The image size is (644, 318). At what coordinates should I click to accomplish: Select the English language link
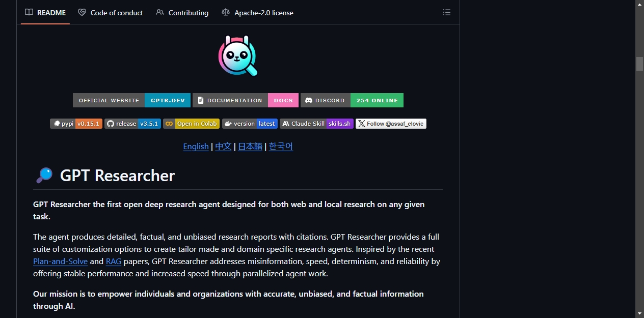tap(196, 147)
